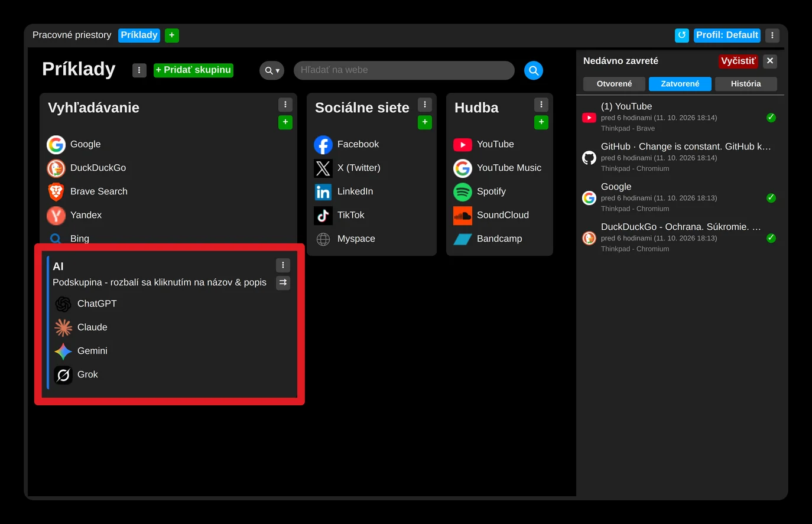The height and width of the screenshot is (524, 812).
Task: Add a link with Sociálne siete plus button
Action: pyautogui.click(x=424, y=122)
